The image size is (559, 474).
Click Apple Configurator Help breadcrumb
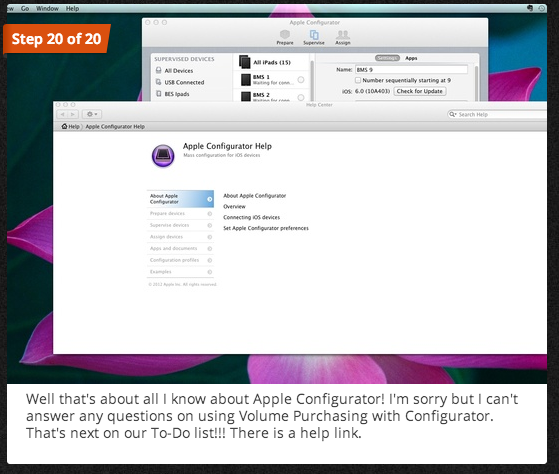coord(115,127)
